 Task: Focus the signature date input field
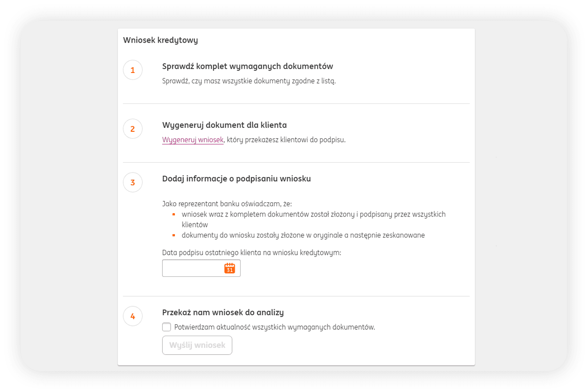point(192,268)
